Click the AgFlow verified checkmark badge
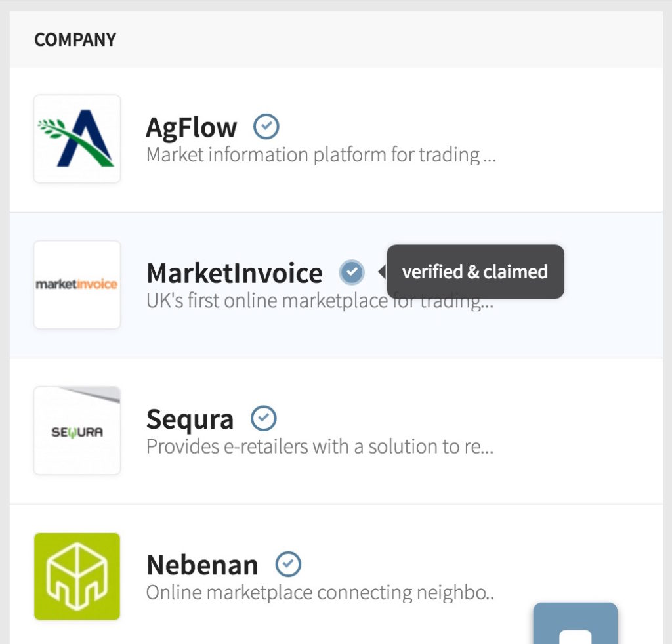Viewport: 672px width, 644px height. click(x=266, y=127)
